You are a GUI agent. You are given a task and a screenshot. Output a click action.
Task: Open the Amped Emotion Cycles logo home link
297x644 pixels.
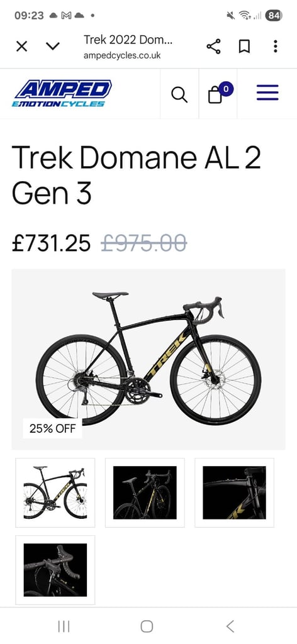(62, 94)
